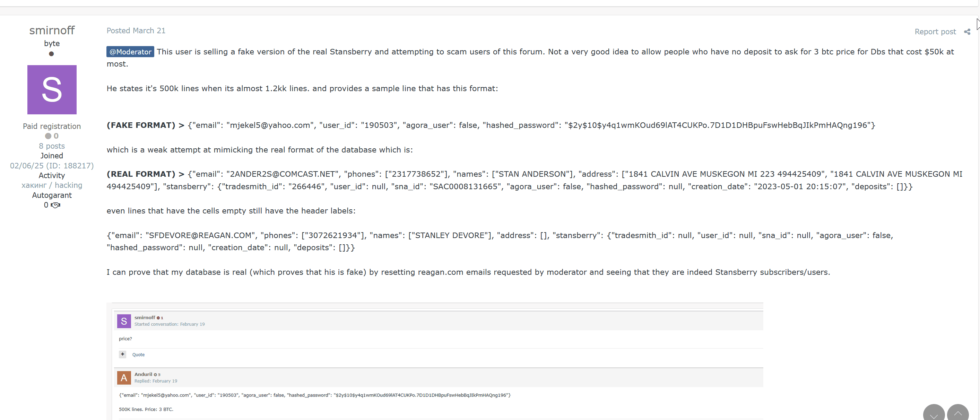The height and width of the screenshot is (420, 980).
Task: Click Anduril's orange A avatar
Action: tap(124, 378)
